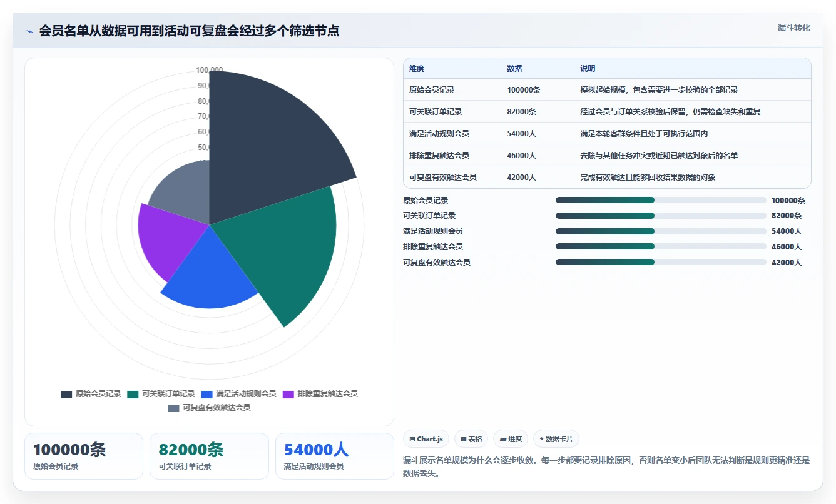This screenshot has width=836, height=504.
Task: Click table cell 可复盘有效触达会员
Action: (443, 178)
